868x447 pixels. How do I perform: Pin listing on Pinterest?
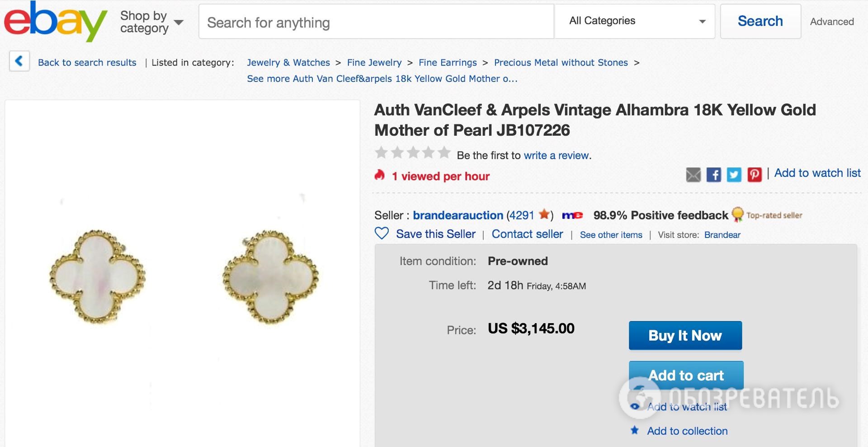pos(754,175)
